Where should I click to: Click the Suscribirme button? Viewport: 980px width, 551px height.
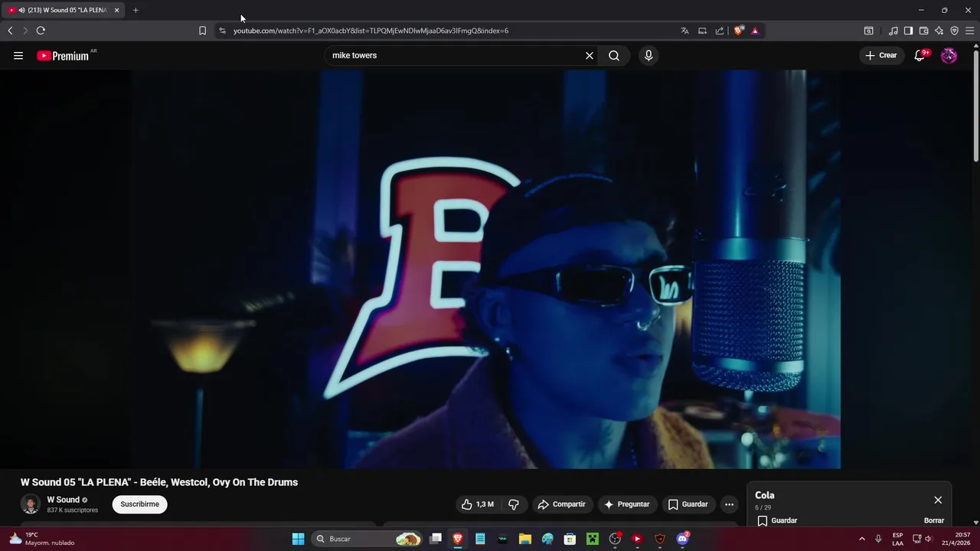coord(139,504)
